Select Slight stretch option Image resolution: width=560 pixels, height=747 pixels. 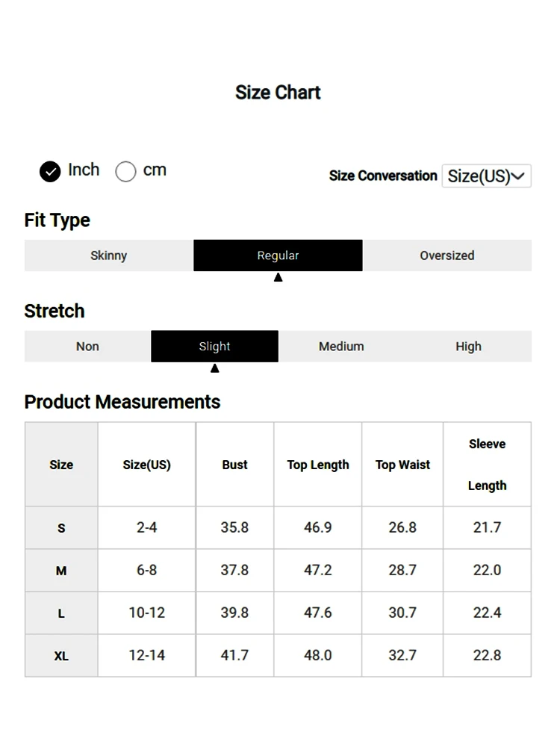click(x=214, y=347)
